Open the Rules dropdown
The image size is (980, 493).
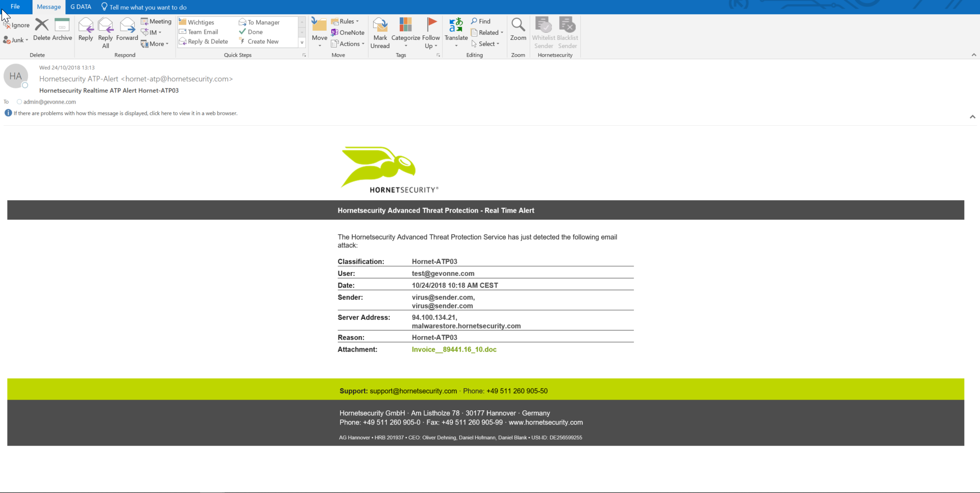click(345, 21)
